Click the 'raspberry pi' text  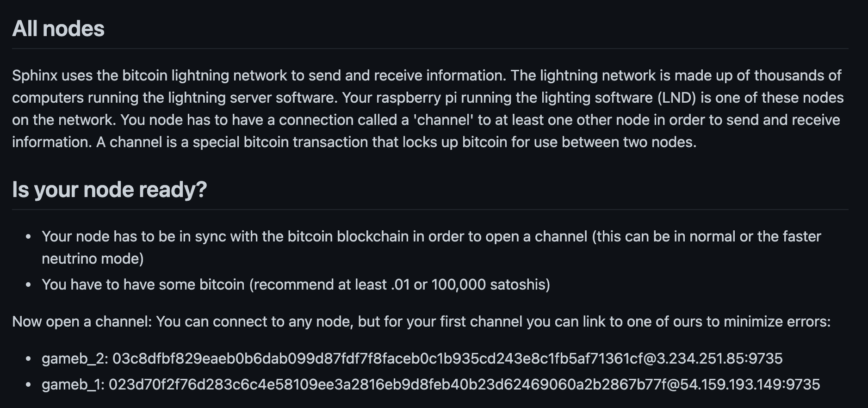pos(416,98)
